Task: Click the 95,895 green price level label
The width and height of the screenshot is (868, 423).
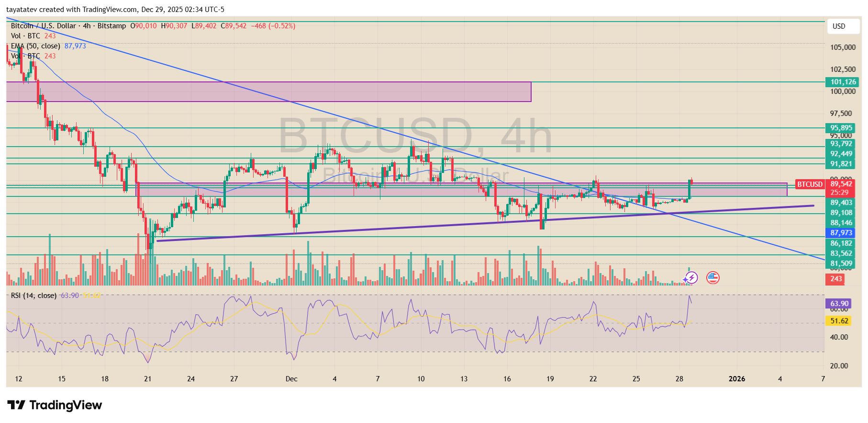Action: tap(841, 128)
